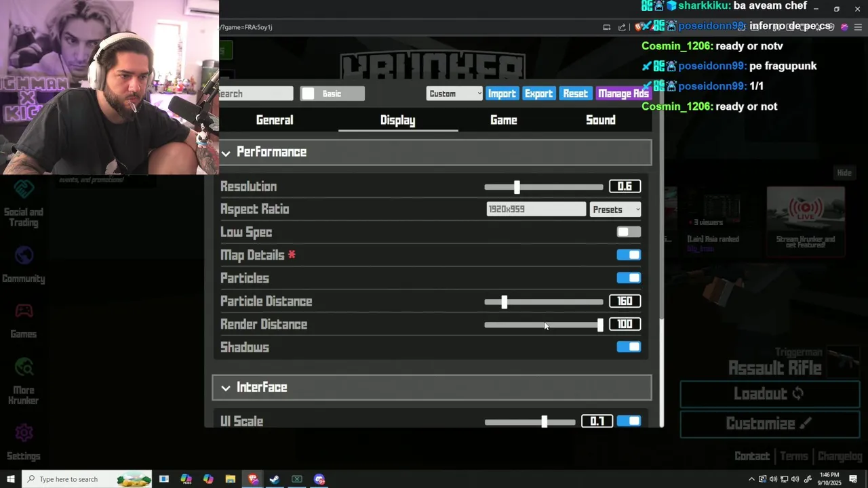Reset settings with the Reset button
The width and height of the screenshot is (868, 488).
point(575,94)
